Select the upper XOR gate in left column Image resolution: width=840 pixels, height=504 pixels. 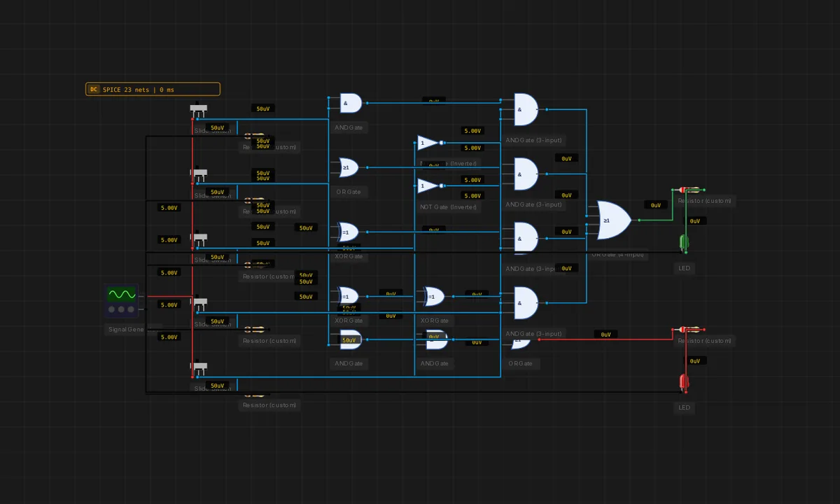click(348, 232)
